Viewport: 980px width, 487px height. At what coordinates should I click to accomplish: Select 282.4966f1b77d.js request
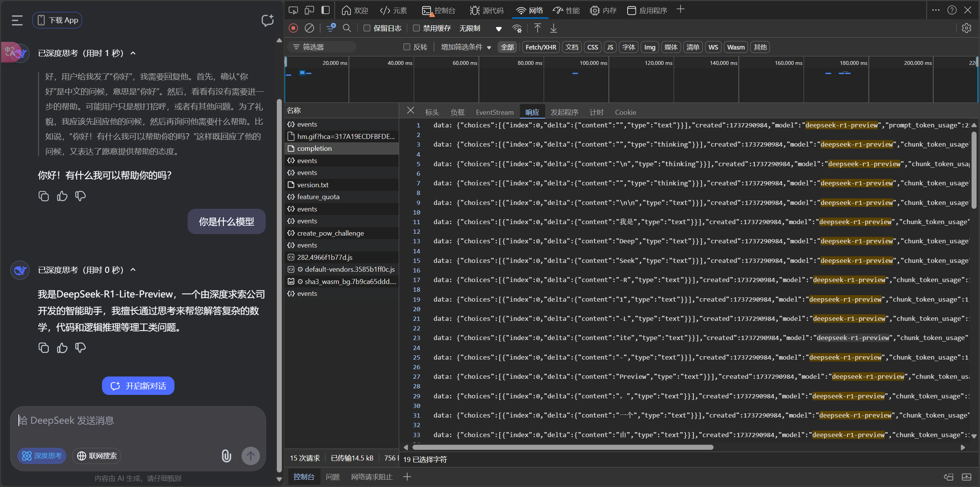342,257
